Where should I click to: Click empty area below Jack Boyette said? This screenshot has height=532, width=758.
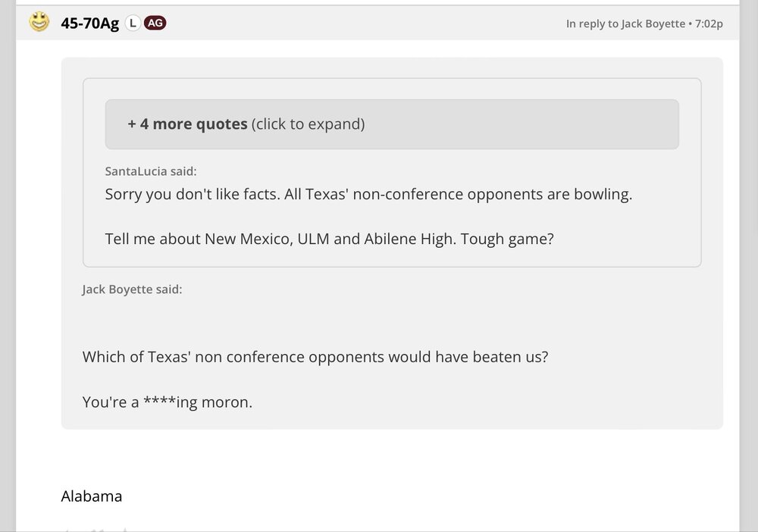click(379, 318)
